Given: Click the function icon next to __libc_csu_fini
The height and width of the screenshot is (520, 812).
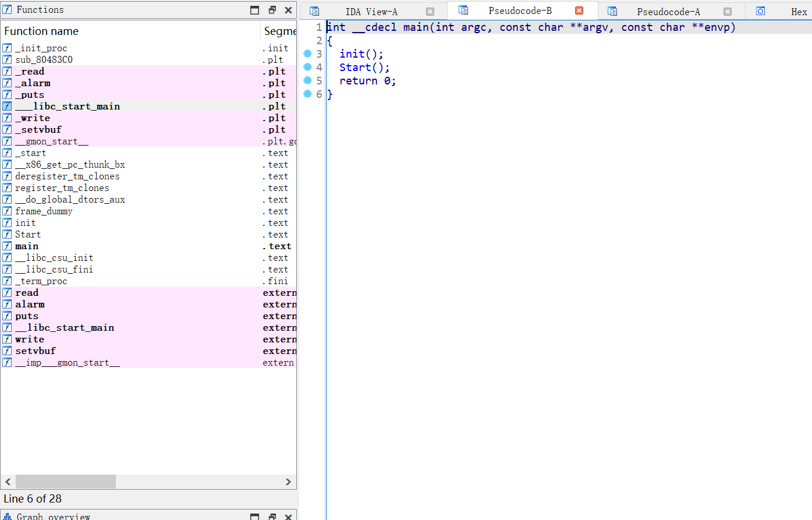Looking at the screenshot, I should (7, 270).
